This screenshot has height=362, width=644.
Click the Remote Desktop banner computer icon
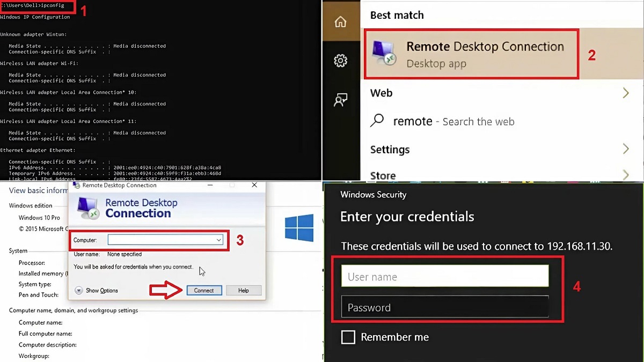pyautogui.click(x=88, y=208)
